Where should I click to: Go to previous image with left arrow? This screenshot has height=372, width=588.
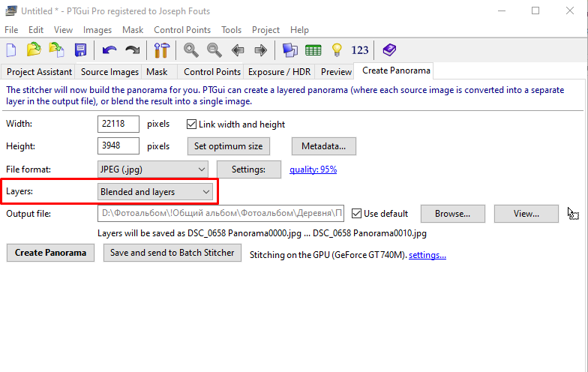click(x=237, y=49)
